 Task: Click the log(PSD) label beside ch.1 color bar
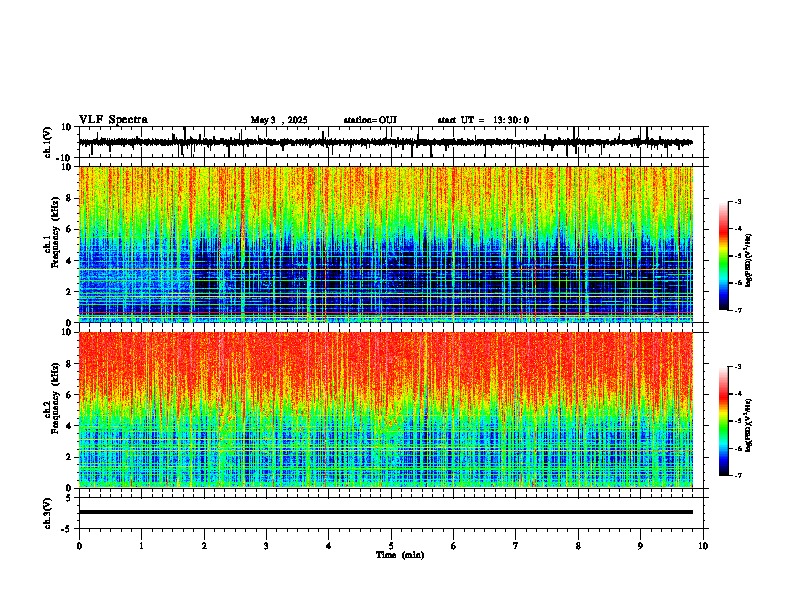point(750,261)
